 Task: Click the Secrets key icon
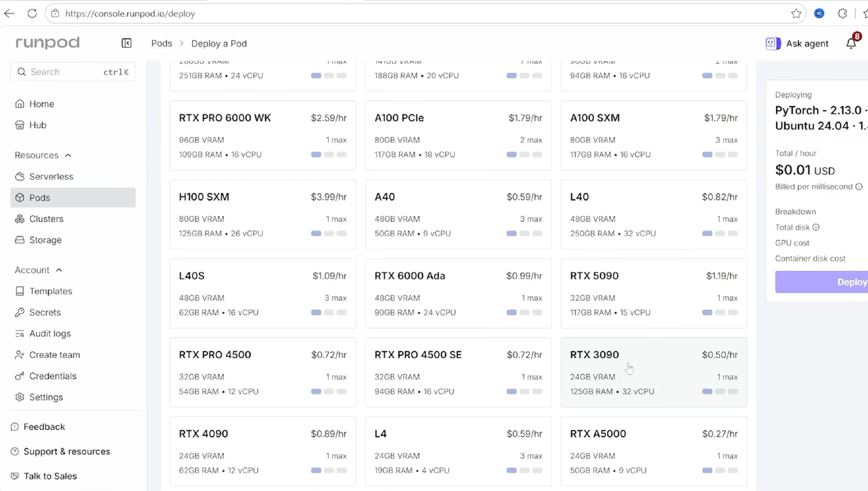[20, 312]
